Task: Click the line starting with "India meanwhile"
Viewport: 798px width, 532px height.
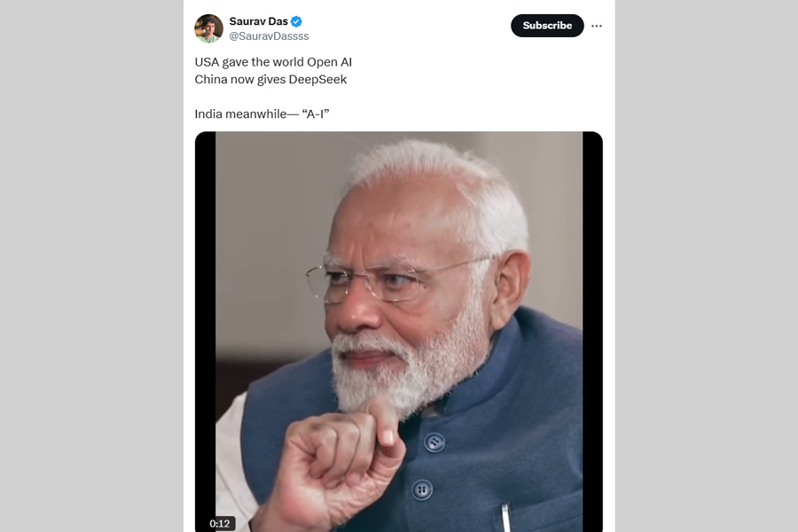Action: click(x=262, y=114)
